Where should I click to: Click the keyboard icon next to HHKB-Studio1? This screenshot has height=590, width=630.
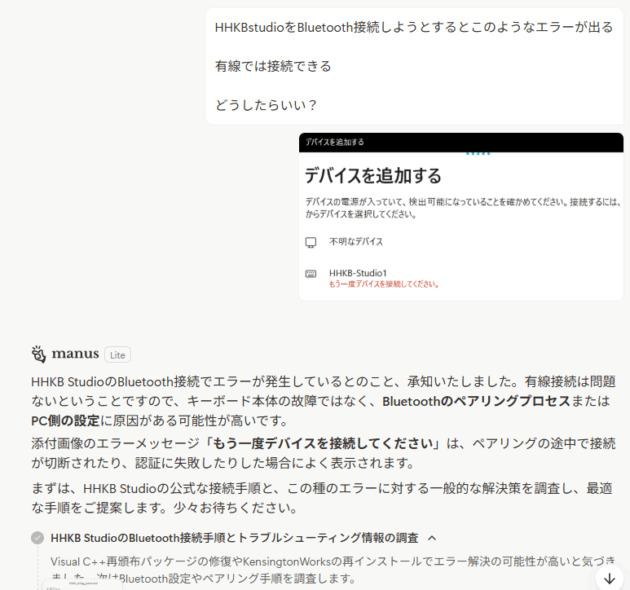311,273
